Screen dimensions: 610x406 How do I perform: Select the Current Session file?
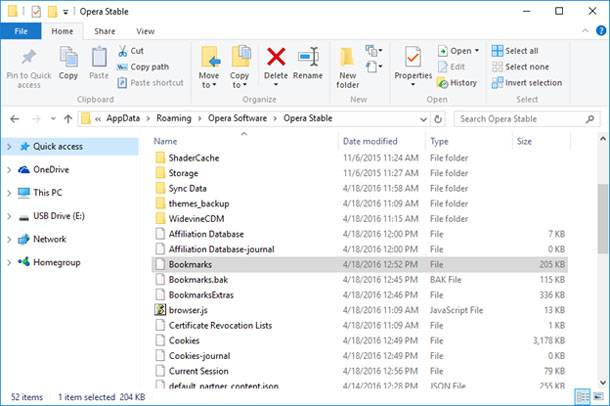[x=359, y=371]
